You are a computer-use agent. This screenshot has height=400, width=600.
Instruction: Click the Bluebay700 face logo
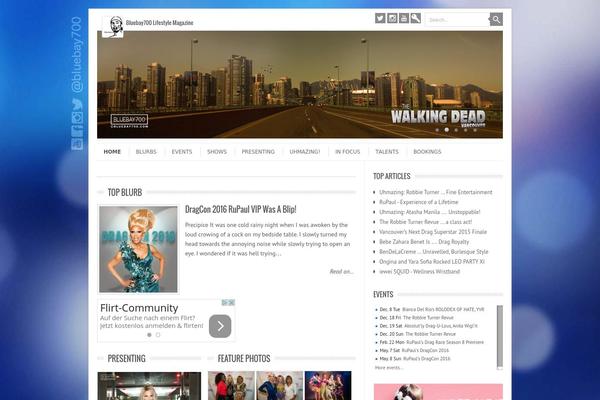point(113,27)
